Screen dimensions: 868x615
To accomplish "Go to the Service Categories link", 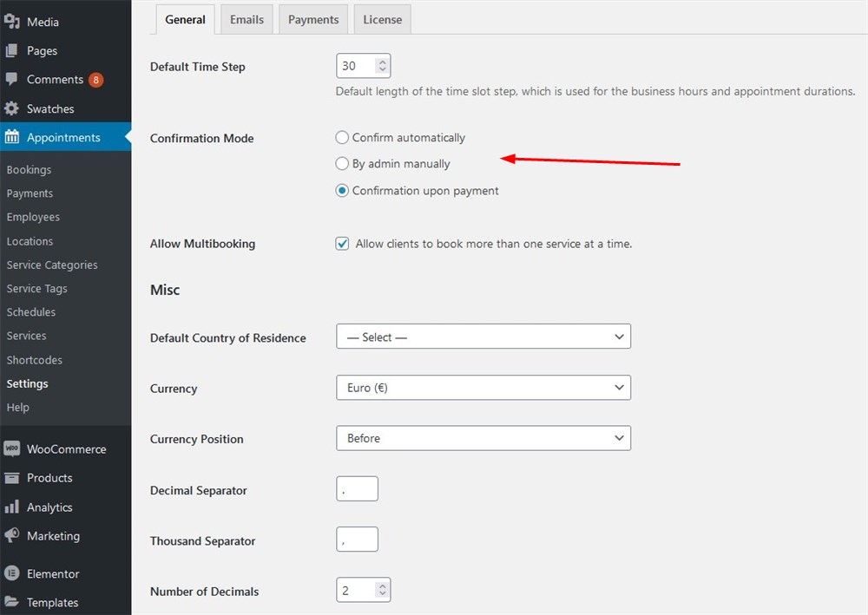I will (52, 265).
